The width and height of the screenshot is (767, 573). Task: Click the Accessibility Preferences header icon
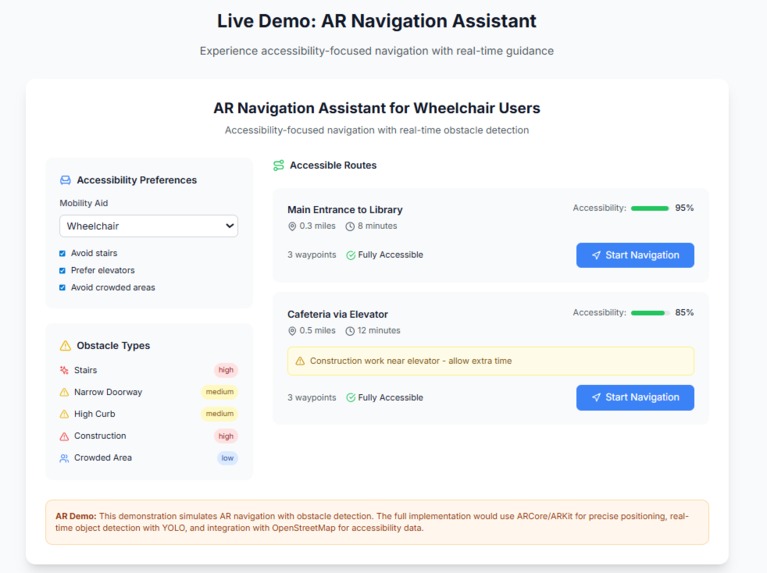coord(65,180)
